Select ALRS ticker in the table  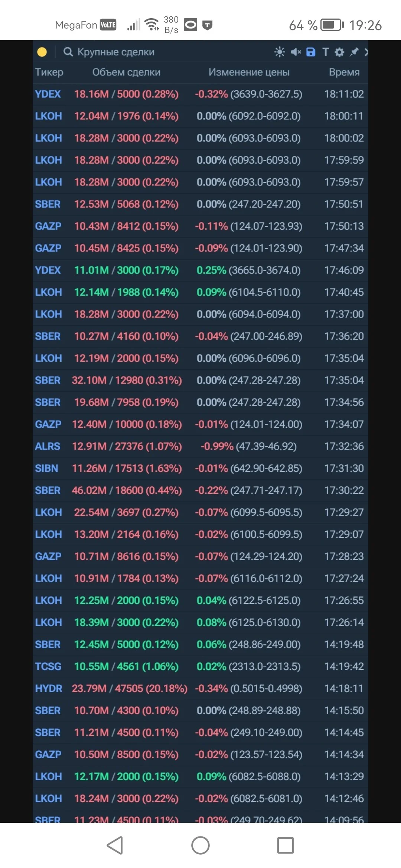click(48, 447)
